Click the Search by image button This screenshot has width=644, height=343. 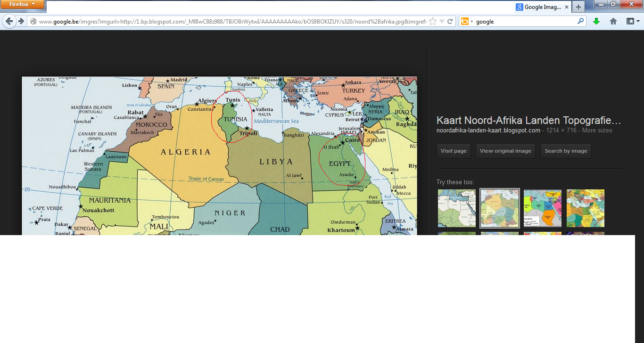(x=566, y=151)
